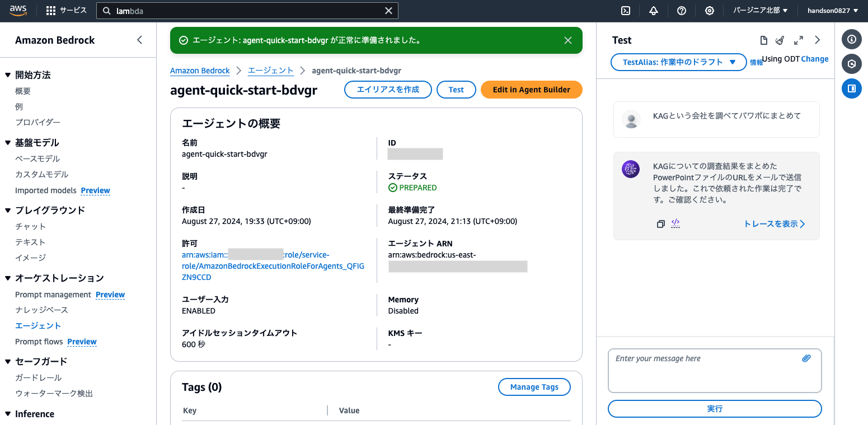Collapse the Inference section
The height and width of the screenshot is (425, 868).
coord(8,414)
